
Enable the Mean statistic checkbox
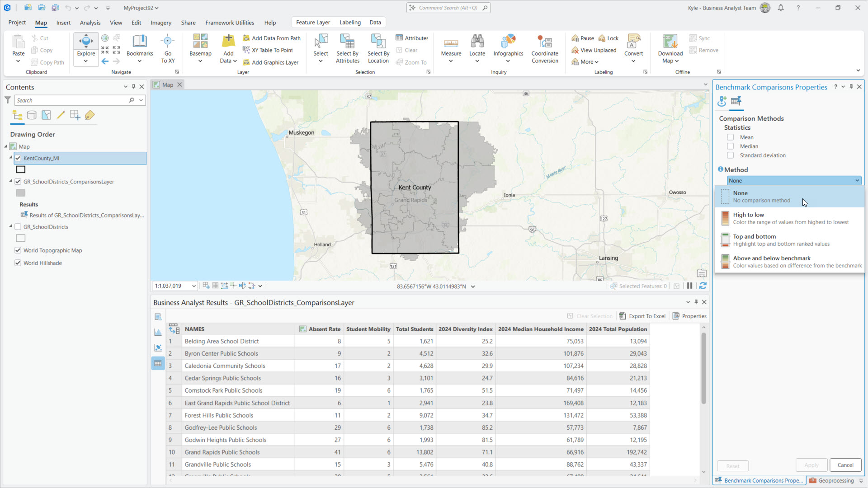730,137
